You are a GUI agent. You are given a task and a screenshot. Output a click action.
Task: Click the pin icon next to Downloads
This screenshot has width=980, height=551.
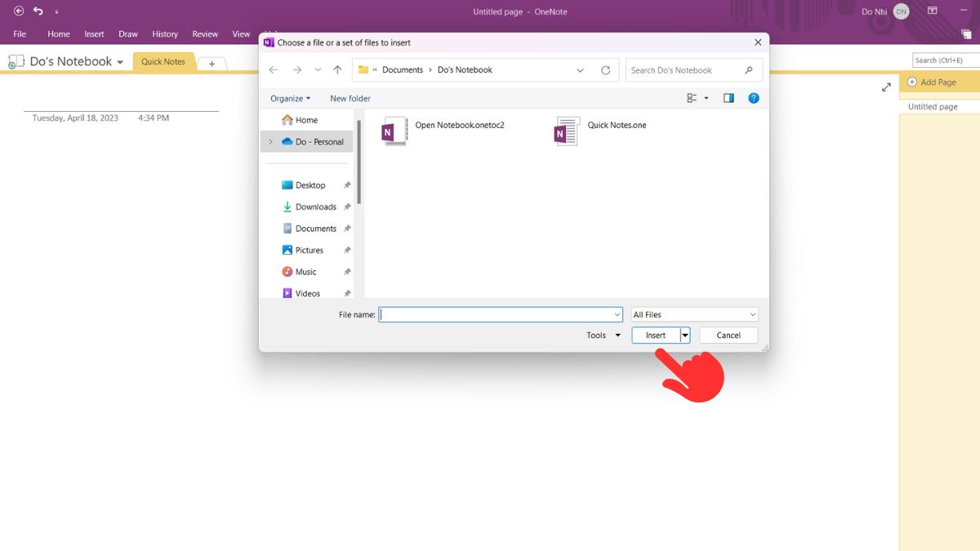click(x=347, y=207)
